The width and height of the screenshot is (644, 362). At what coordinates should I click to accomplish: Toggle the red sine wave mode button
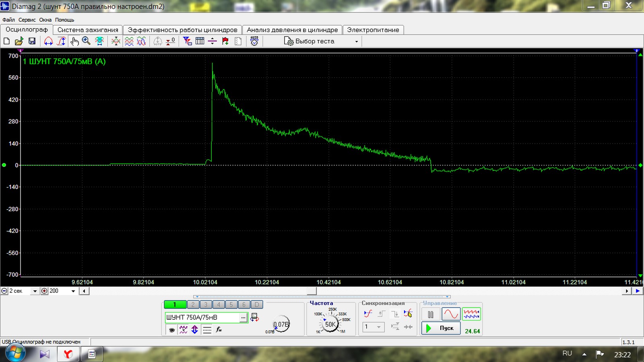pyautogui.click(x=451, y=314)
